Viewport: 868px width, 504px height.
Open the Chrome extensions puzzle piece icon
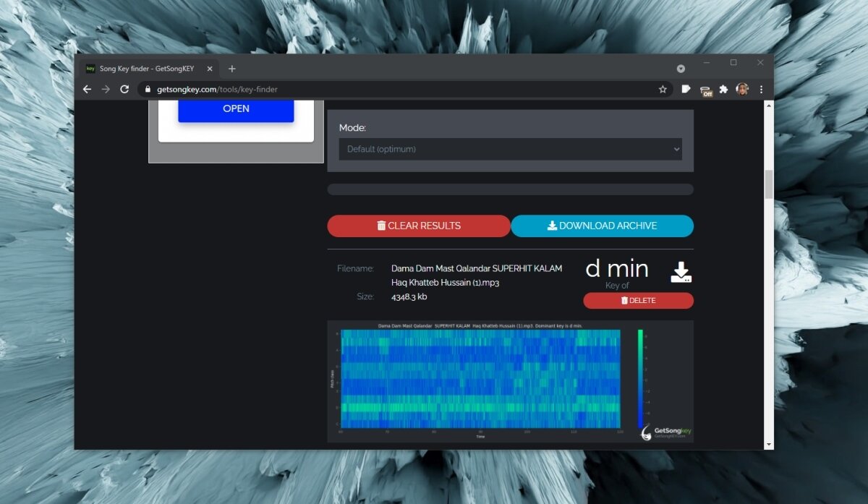(724, 89)
